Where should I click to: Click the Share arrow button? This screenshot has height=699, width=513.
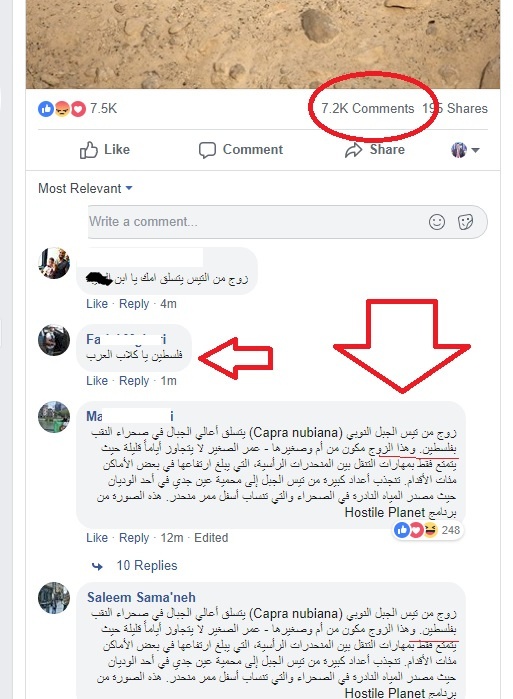tap(375, 150)
